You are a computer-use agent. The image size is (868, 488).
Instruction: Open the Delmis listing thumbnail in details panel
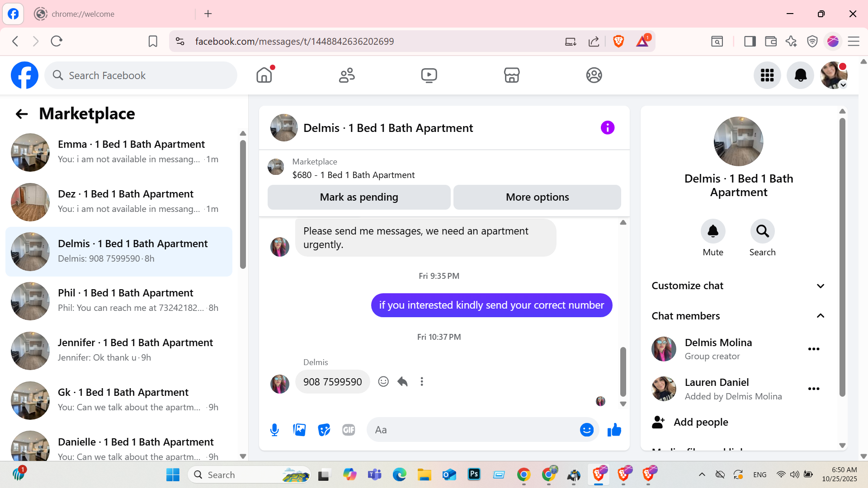[738, 141]
